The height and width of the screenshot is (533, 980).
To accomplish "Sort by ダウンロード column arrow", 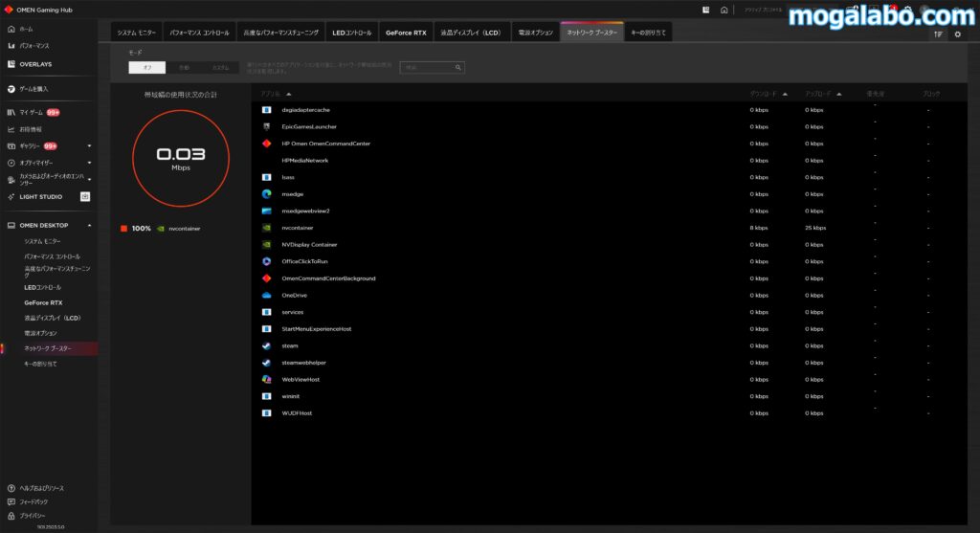I will point(785,95).
